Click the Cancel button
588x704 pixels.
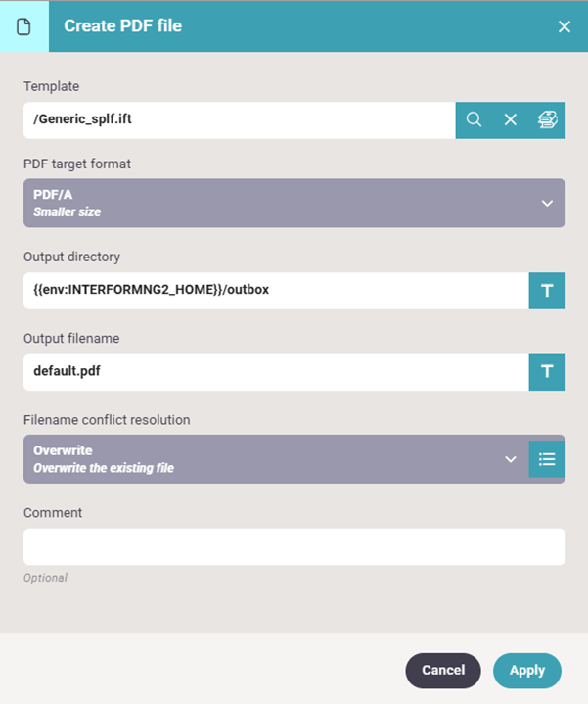[x=443, y=671]
